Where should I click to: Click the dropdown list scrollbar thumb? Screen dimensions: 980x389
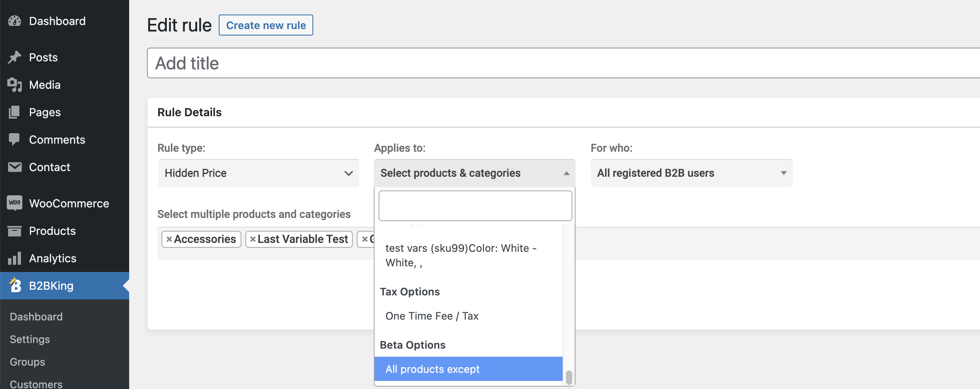[569, 378]
